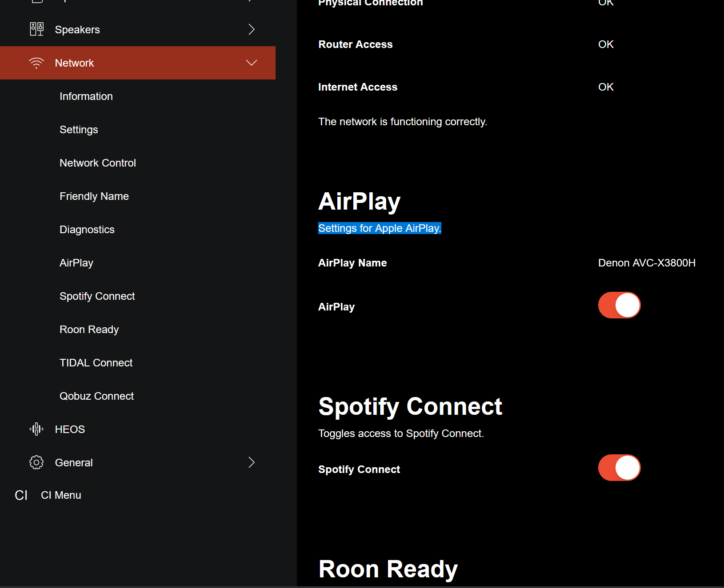This screenshot has width=724, height=588.
Task: Click the Speakers menu label
Action: [x=77, y=30]
